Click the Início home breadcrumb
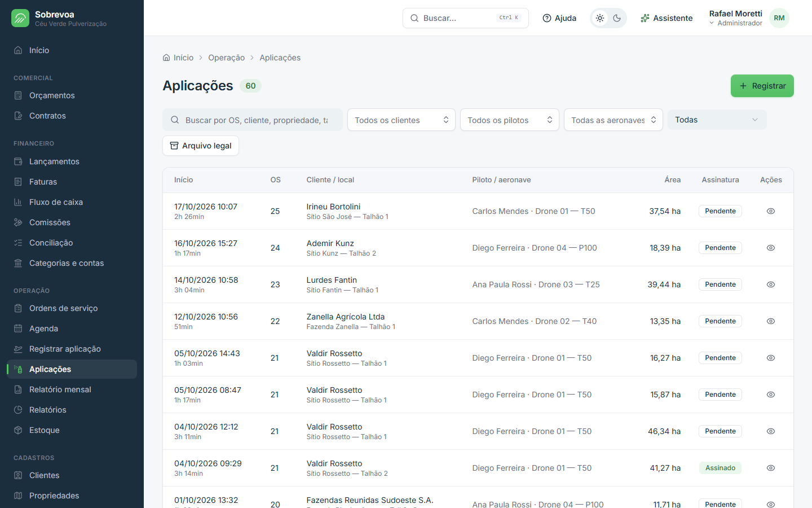The height and width of the screenshot is (508, 812). [178, 58]
